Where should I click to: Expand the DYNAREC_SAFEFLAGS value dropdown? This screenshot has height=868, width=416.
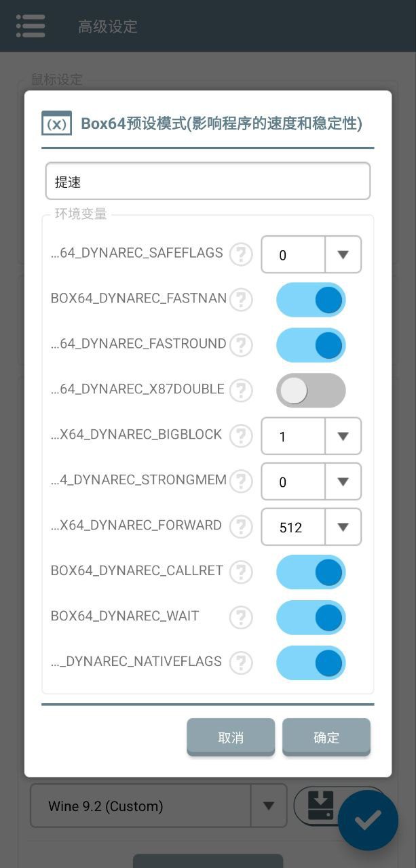(x=311, y=255)
